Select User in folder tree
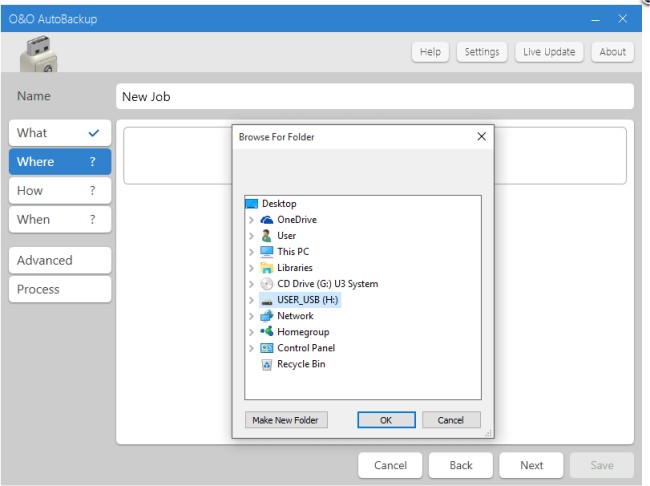This screenshot has width=650, height=486. tap(286, 236)
